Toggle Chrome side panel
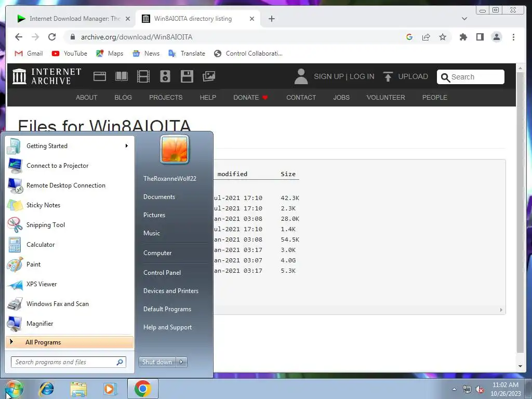 coord(480,37)
